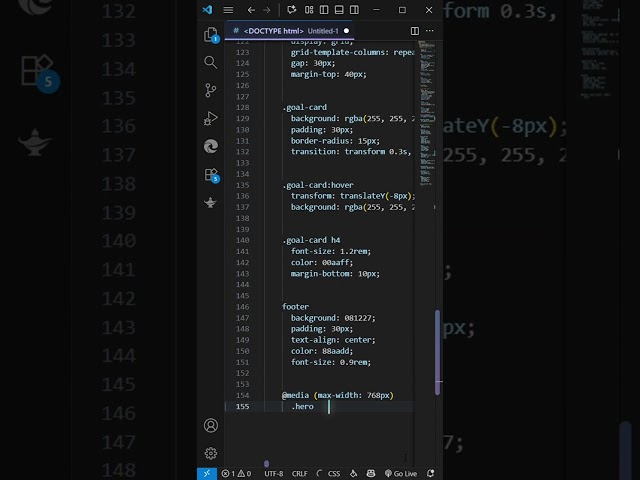Click the loading spinner status icon
The height and width of the screenshot is (480, 640).
coord(319,473)
